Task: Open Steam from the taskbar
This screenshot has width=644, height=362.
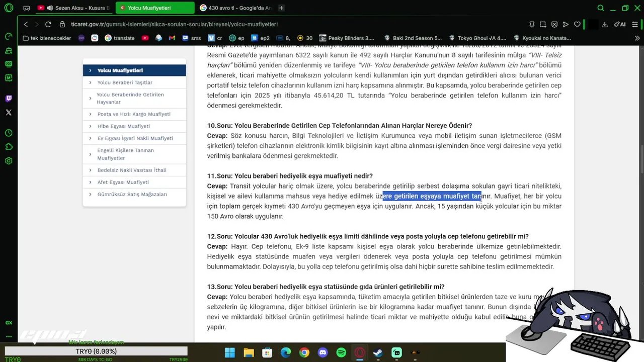Action: coord(378,352)
